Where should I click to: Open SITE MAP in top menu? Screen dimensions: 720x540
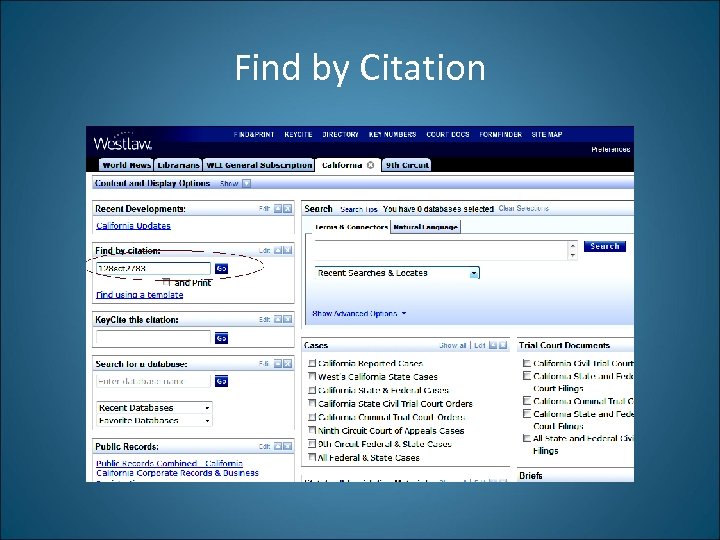click(547, 135)
